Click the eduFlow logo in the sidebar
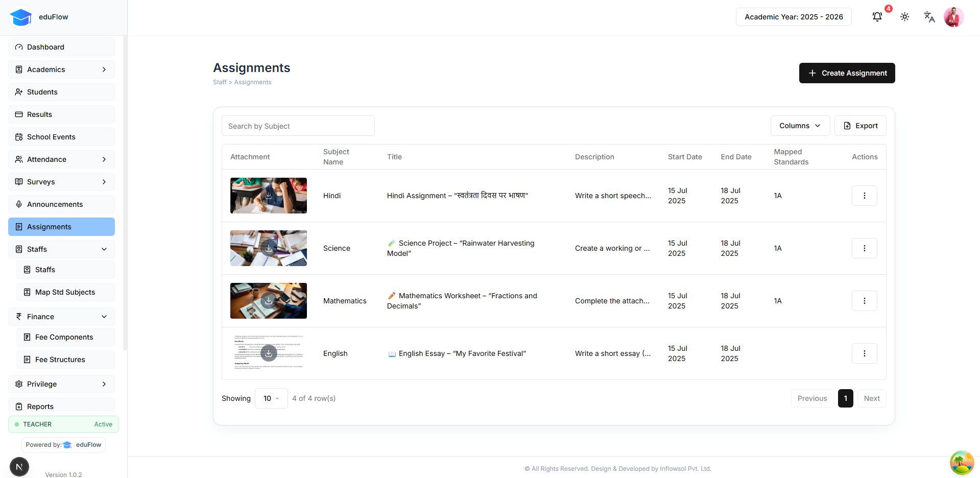The width and height of the screenshot is (980, 478). click(21, 17)
